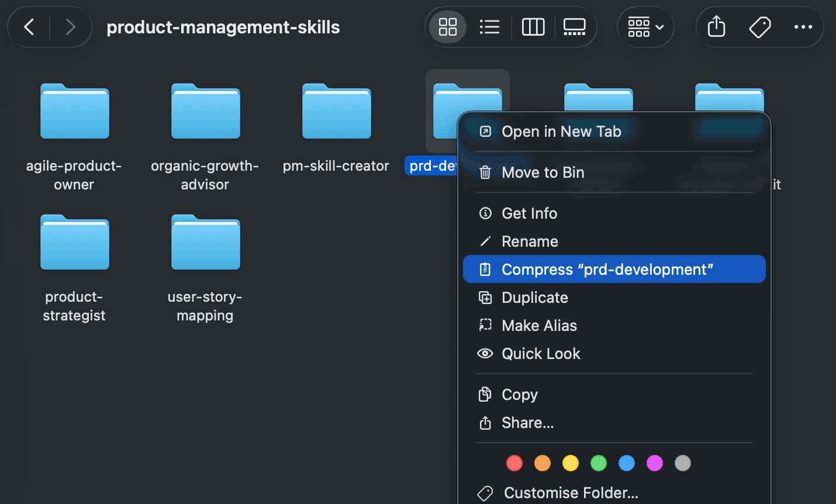Open the more actions ellipsis menu

click(803, 27)
